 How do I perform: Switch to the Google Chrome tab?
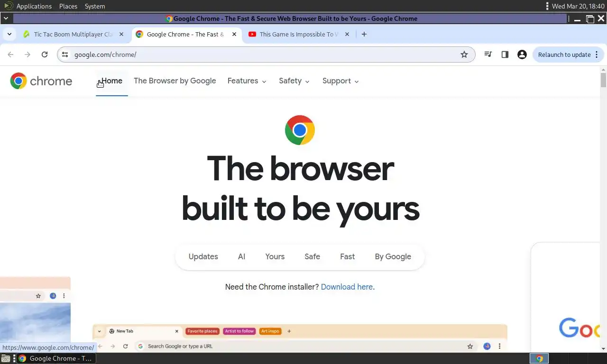[186, 34]
